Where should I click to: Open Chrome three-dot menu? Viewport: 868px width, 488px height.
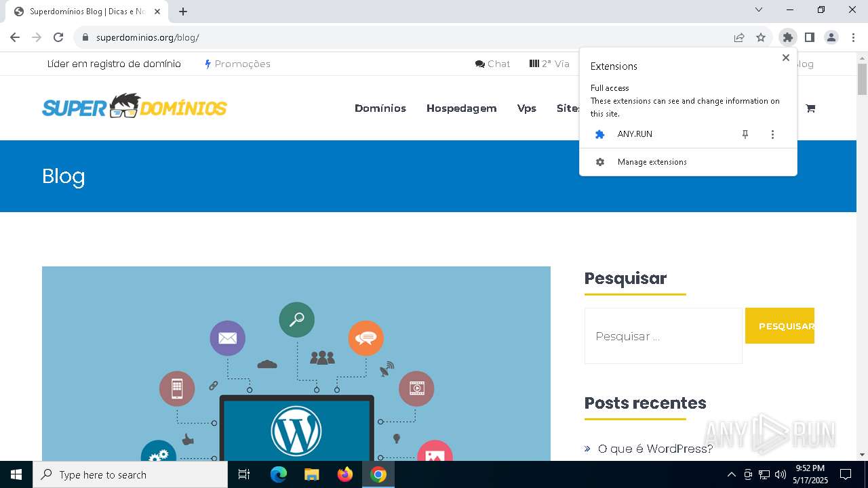pos(854,37)
